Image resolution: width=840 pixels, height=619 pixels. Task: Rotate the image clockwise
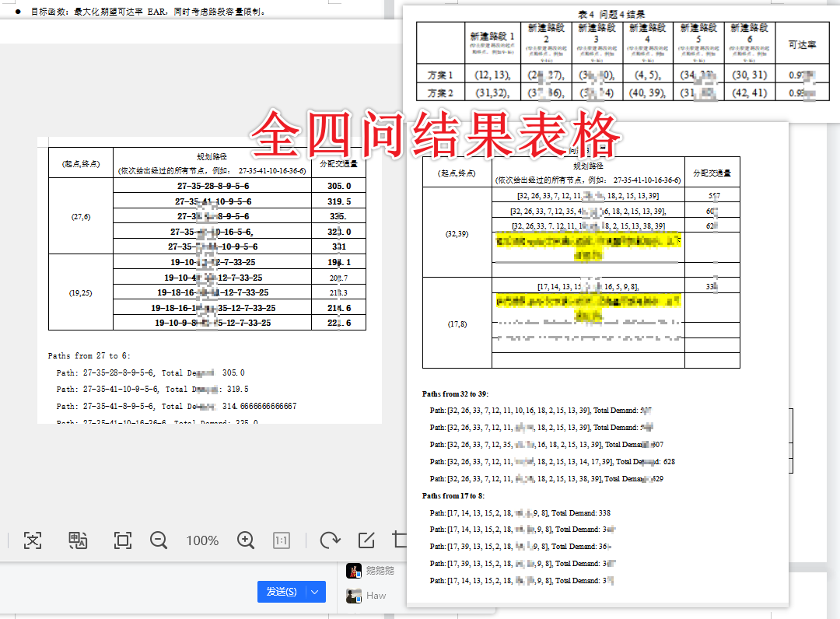[330, 540]
